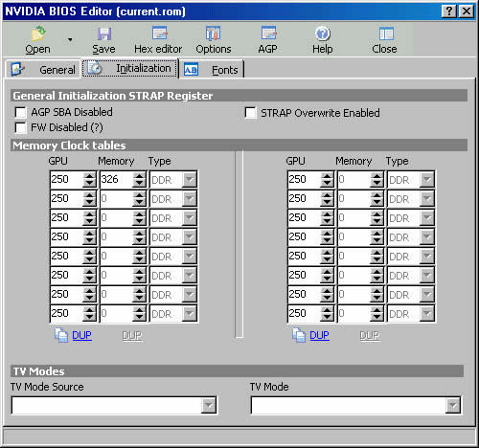Open second-row DDR Type dropdown, left table
Viewport: 479px width, 448px height.
tap(190, 199)
